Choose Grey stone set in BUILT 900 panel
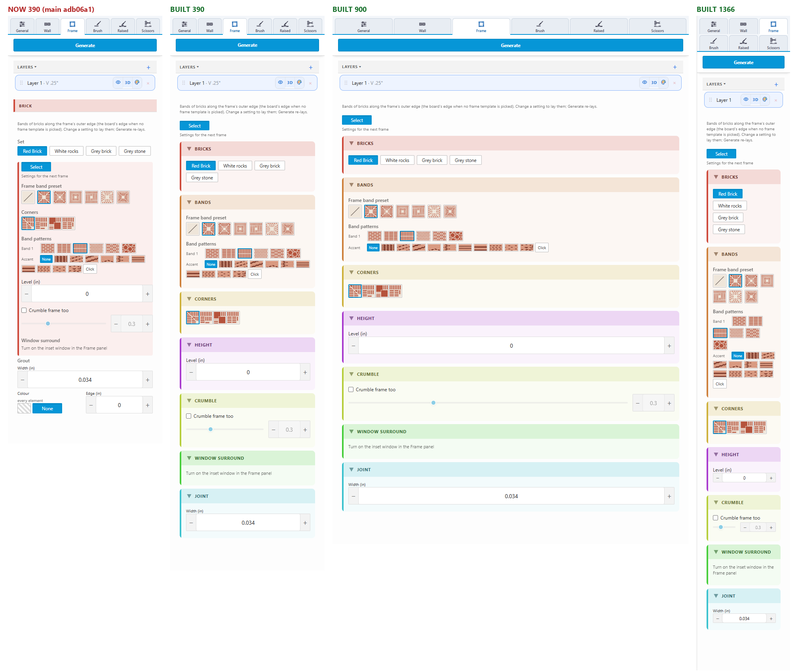Screen dimensions: 798x672 (x=465, y=160)
